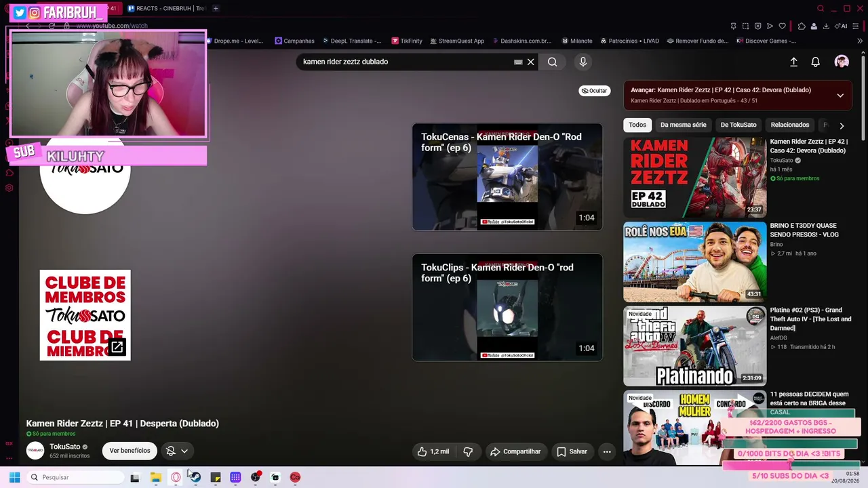Open DeepL Translate bookmark

(352, 41)
